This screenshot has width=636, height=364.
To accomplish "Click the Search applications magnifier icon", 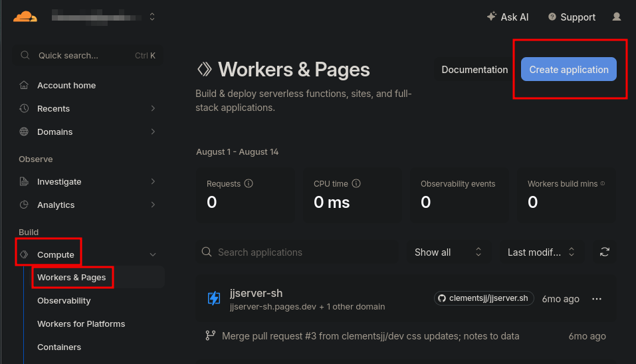I will coord(207,252).
